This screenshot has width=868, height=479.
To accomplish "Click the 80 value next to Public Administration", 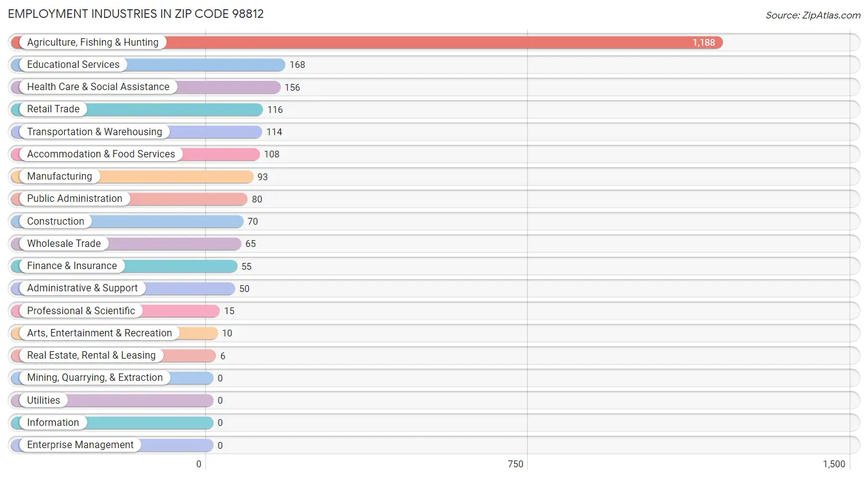I will point(257,199).
